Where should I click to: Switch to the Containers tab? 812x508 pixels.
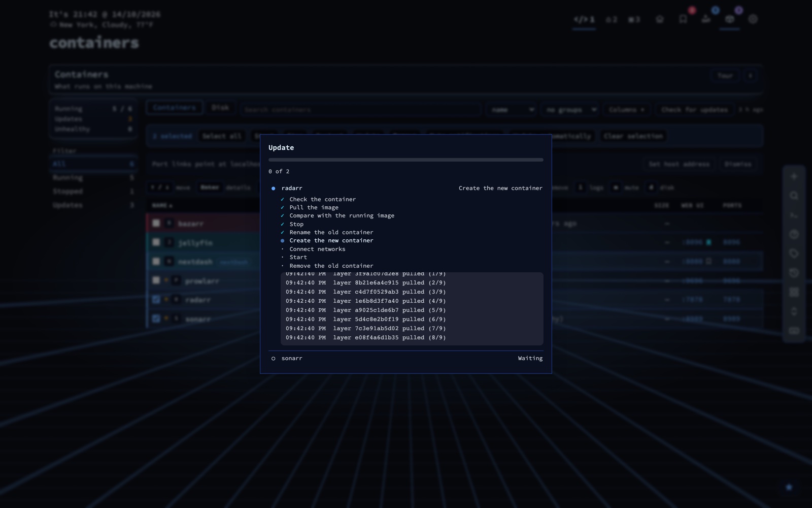(x=174, y=108)
